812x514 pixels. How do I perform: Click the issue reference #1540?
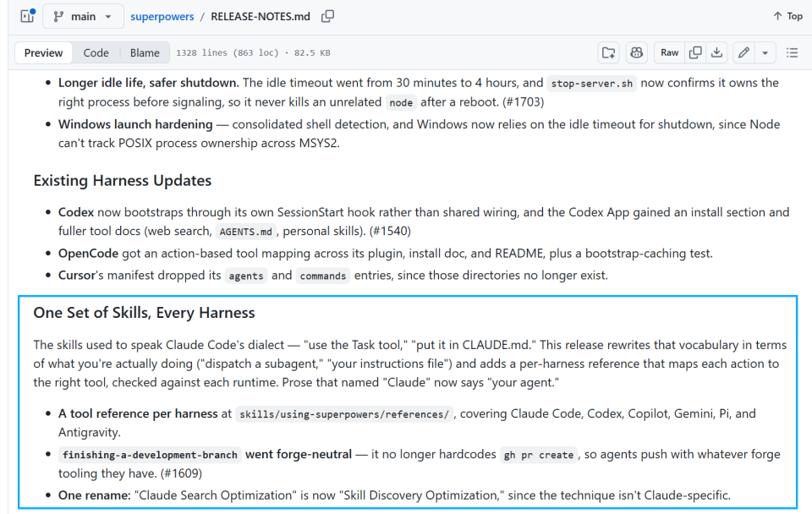pyautogui.click(x=390, y=231)
